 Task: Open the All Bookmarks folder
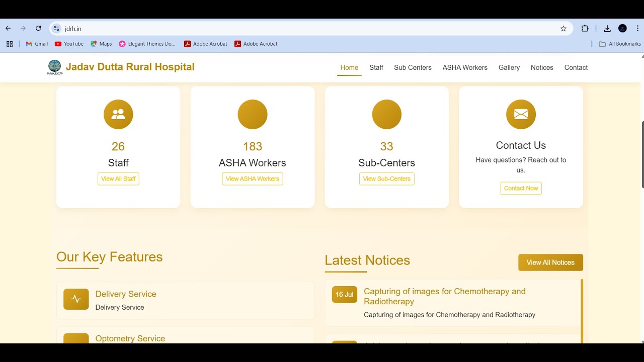pos(620,44)
